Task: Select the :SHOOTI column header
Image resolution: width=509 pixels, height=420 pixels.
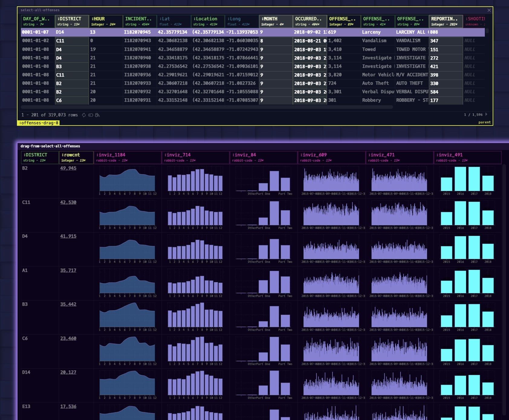Action: (x=474, y=21)
